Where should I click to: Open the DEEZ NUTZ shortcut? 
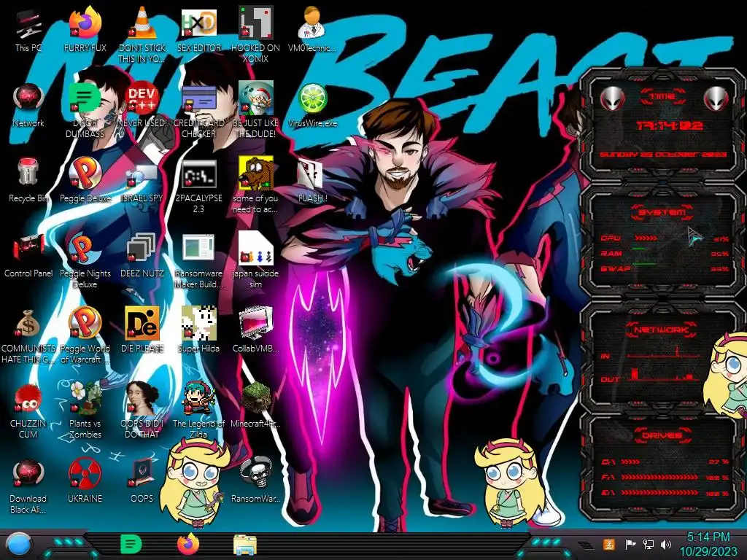[x=142, y=249]
